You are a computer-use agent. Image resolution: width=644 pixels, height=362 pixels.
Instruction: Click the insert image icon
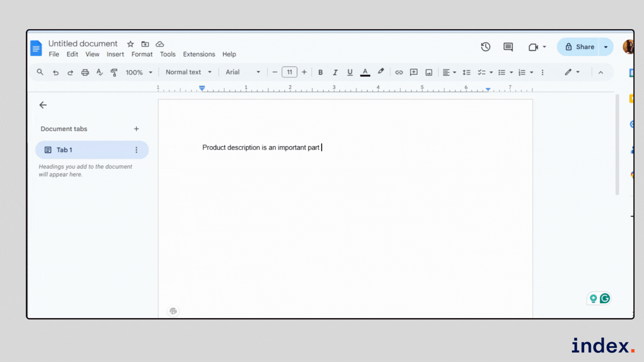pos(429,72)
